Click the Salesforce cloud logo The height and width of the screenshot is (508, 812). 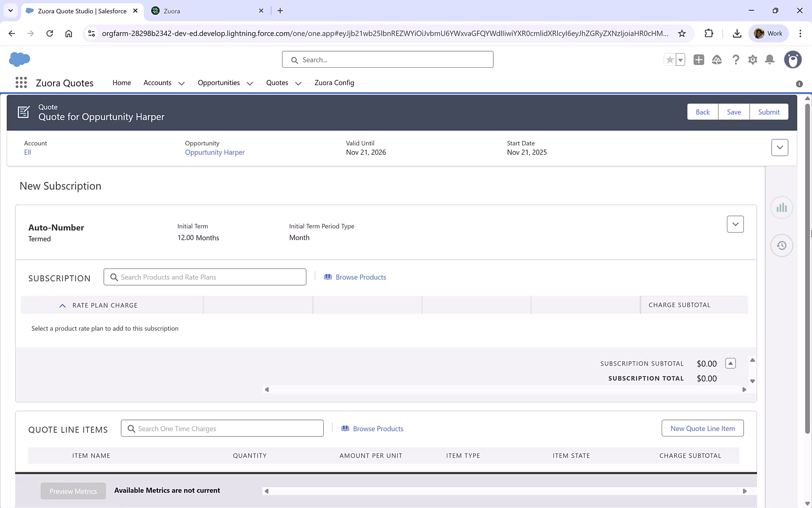18,59
